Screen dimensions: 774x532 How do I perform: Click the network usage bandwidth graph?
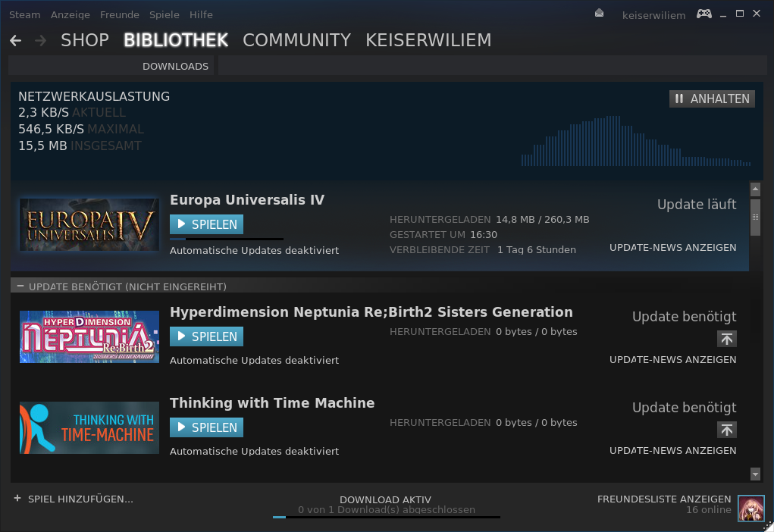(636, 141)
